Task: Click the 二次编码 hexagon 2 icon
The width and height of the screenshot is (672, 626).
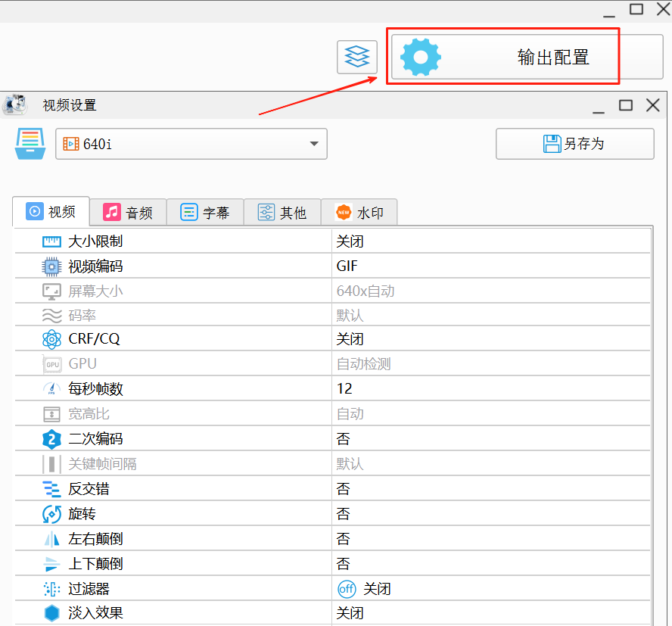Action: pyautogui.click(x=52, y=439)
